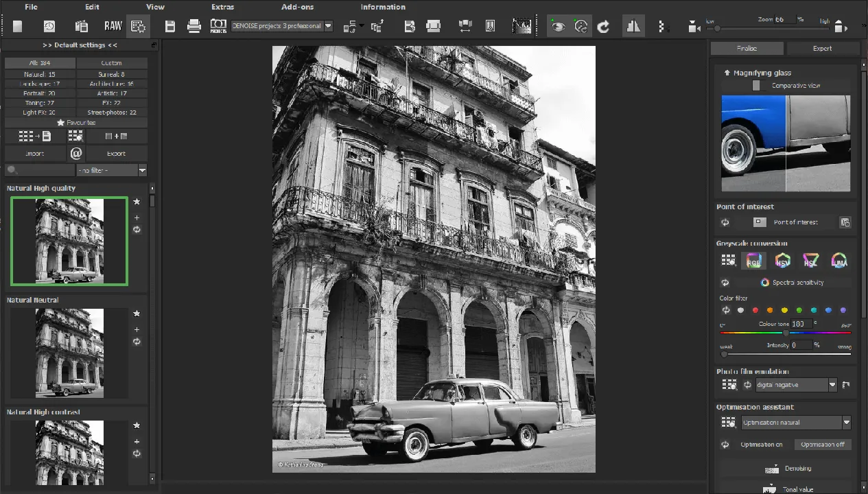Collapse the Default settings header
Viewport: 868px width, 494px height.
[80, 45]
